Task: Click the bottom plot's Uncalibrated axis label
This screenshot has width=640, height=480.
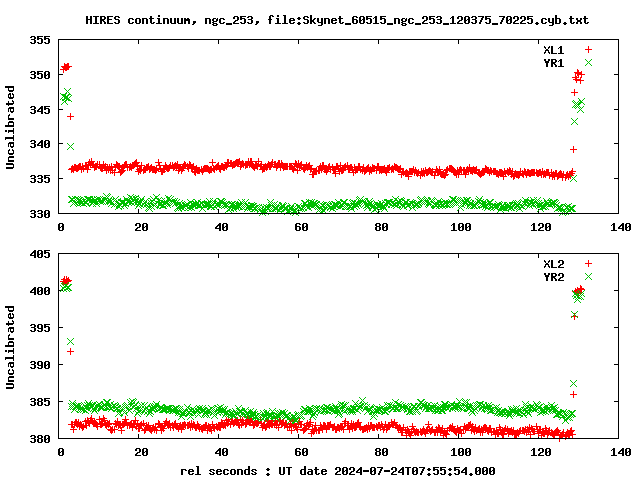Action: coord(10,347)
